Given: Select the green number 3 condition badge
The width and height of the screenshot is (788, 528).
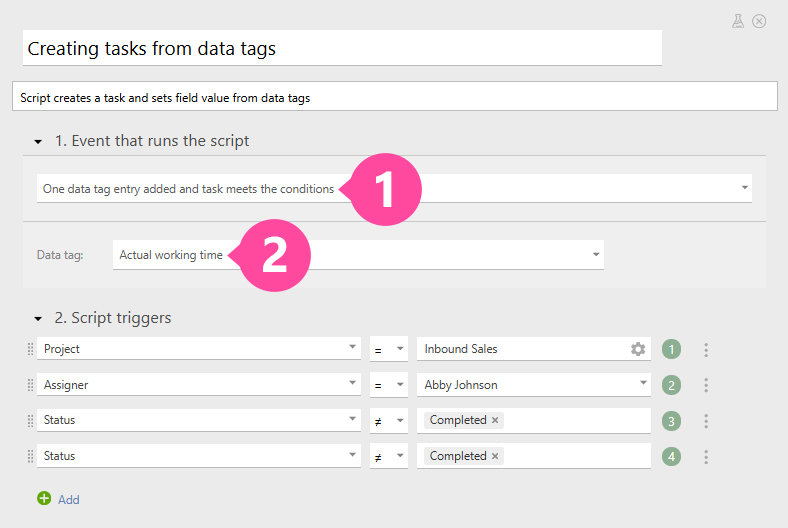Looking at the screenshot, I should (671, 421).
